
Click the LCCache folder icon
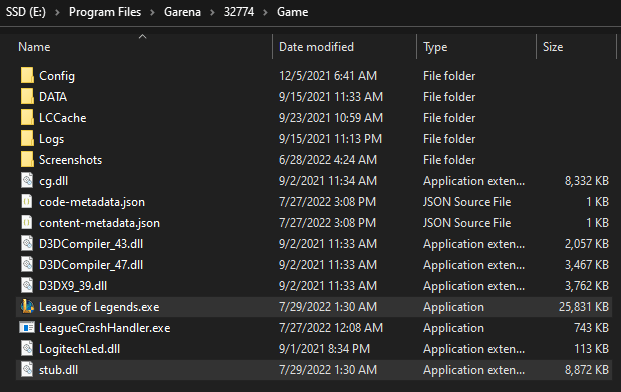point(27,117)
